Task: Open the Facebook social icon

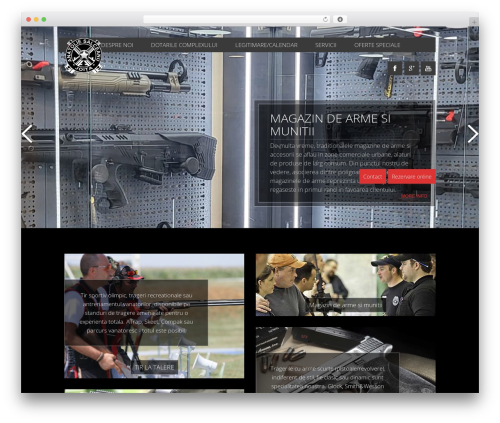Action: tap(395, 68)
